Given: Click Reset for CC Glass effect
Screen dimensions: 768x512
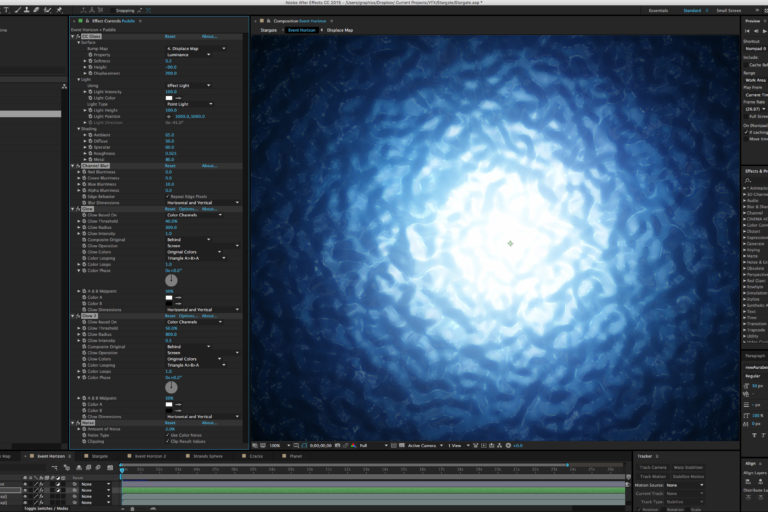Looking at the screenshot, I should point(170,35).
